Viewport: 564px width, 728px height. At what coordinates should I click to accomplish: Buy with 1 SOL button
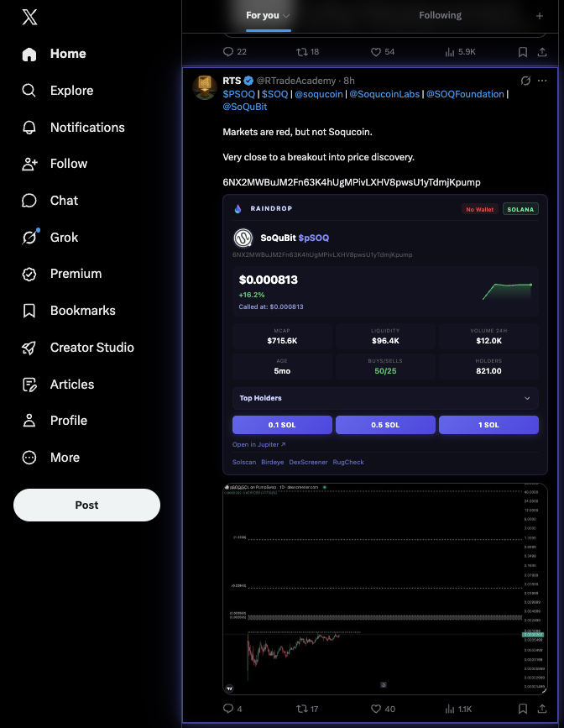pyautogui.click(x=488, y=425)
